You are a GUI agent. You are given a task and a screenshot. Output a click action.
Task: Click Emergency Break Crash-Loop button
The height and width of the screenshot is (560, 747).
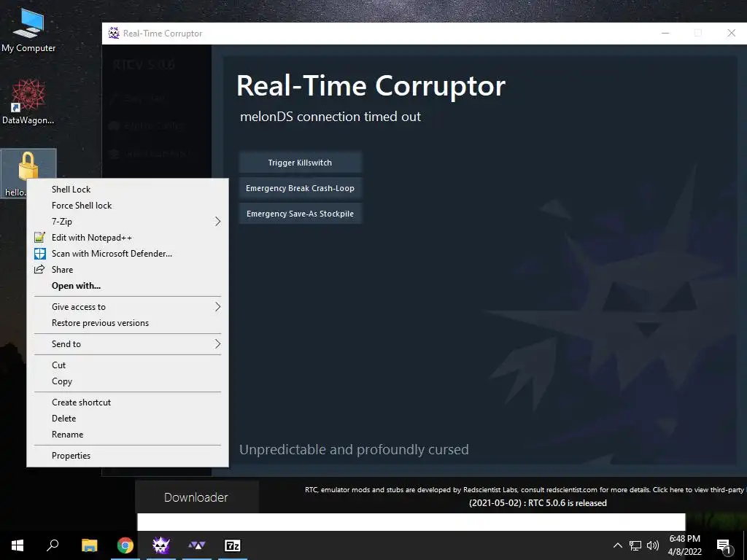(300, 188)
